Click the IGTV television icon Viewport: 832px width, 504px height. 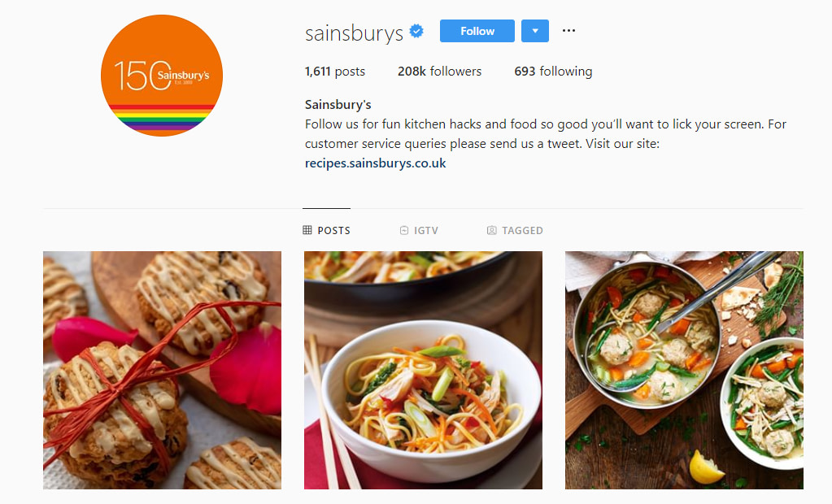404,230
